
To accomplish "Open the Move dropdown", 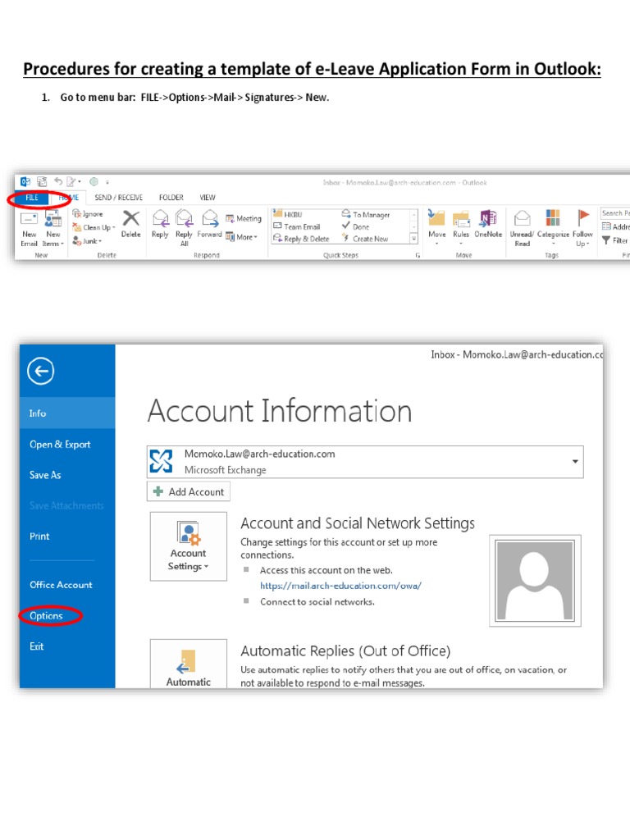I will [x=436, y=228].
